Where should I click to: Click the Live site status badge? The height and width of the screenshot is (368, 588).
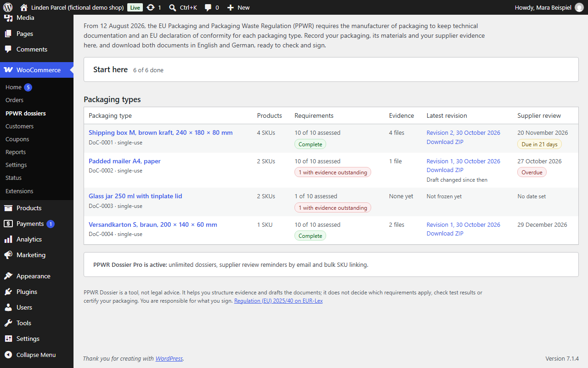pyautogui.click(x=135, y=7)
